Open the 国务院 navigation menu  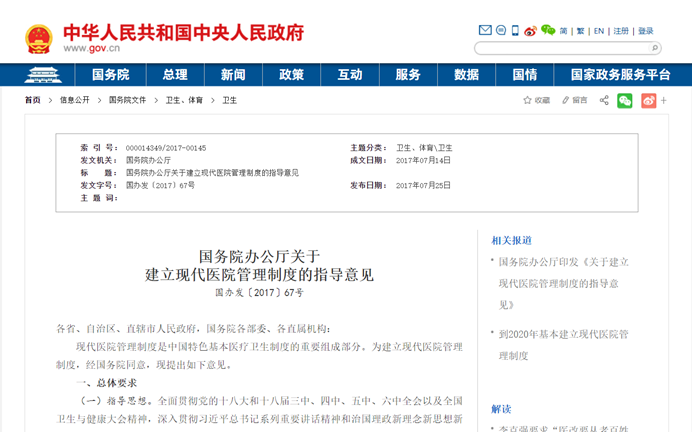(110, 75)
